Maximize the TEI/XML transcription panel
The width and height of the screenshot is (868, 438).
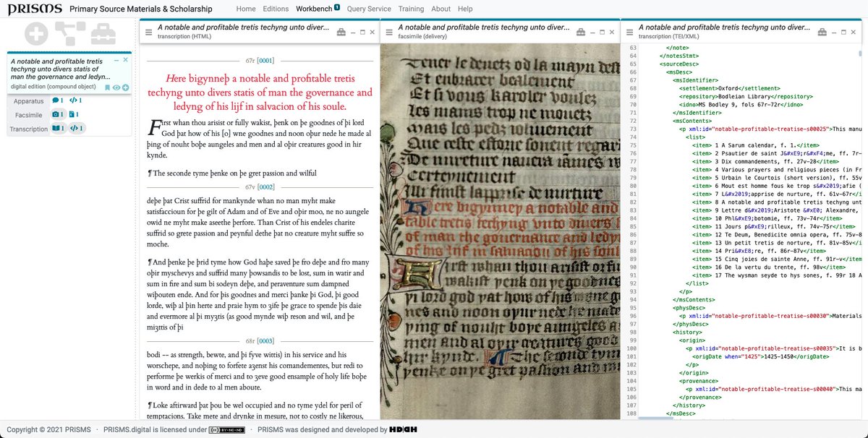coord(844,33)
